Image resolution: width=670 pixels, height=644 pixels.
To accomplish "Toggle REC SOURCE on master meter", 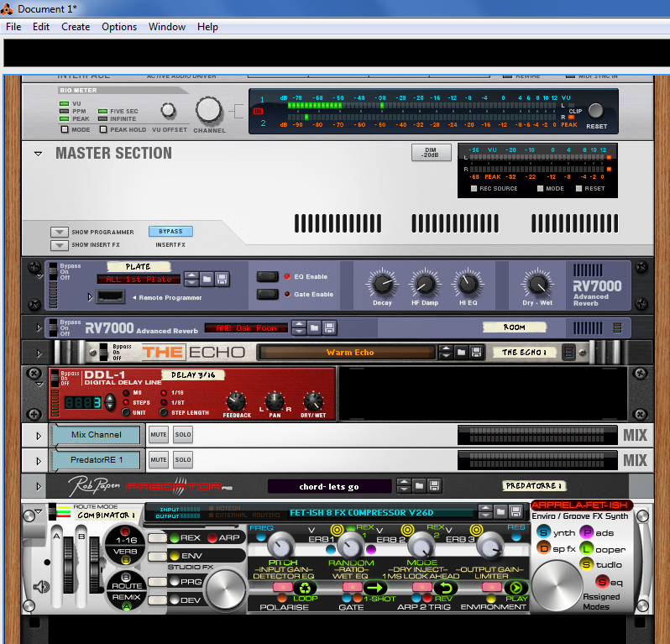I will [x=474, y=188].
